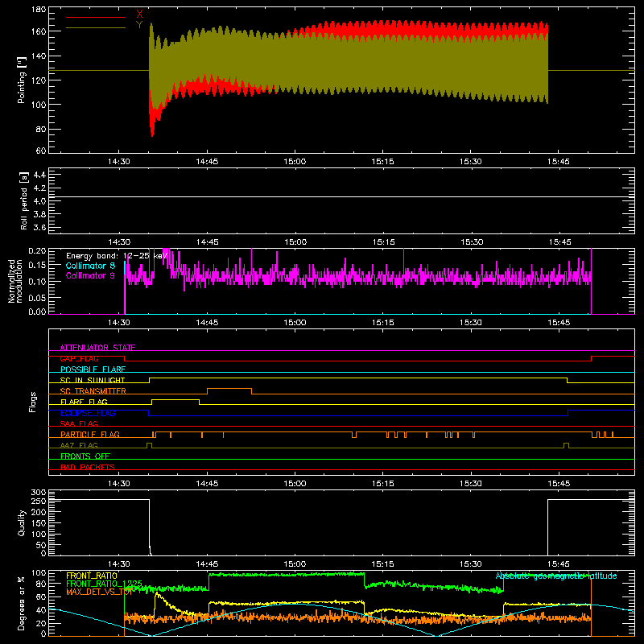This screenshot has height=644, width=644.
Task: Click the SAA_FLAG label
Action: (x=79, y=423)
